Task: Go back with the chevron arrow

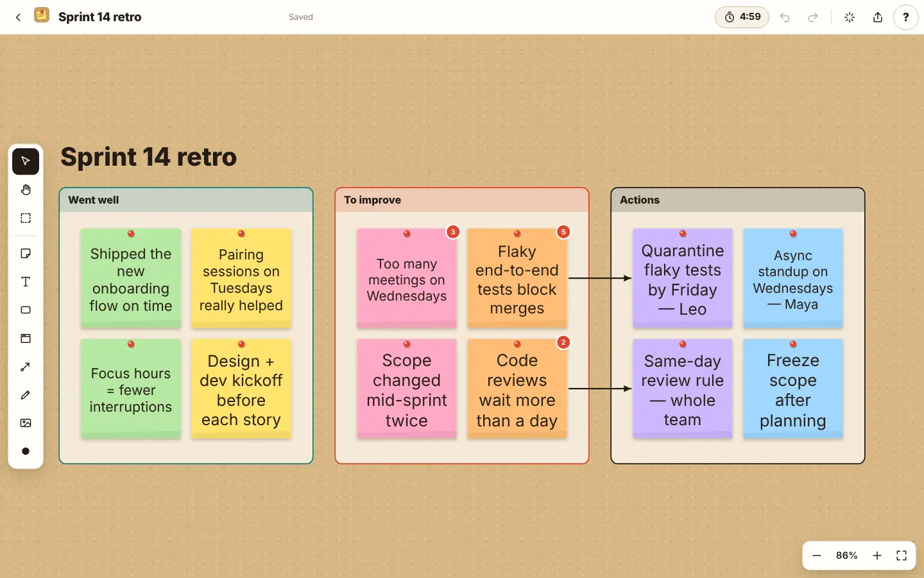Action: click(x=18, y=17)
